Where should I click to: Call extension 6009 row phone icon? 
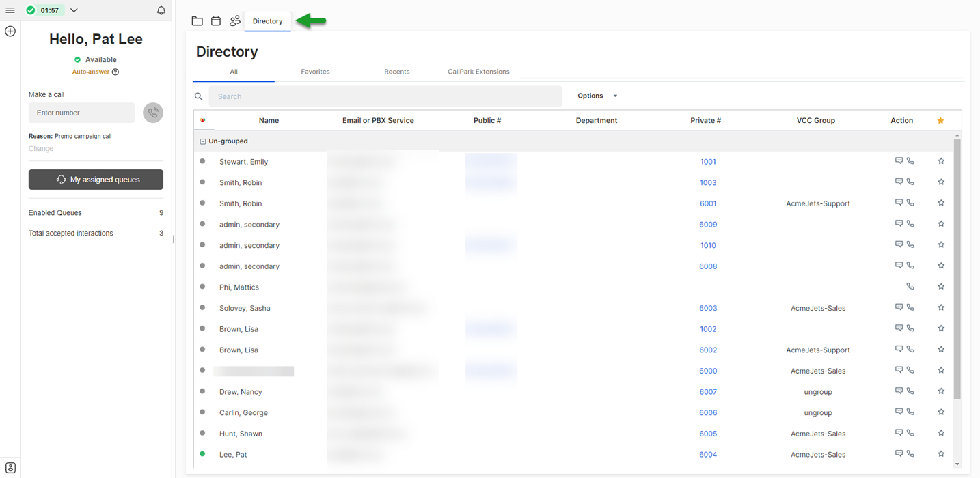tap(910, 224)
